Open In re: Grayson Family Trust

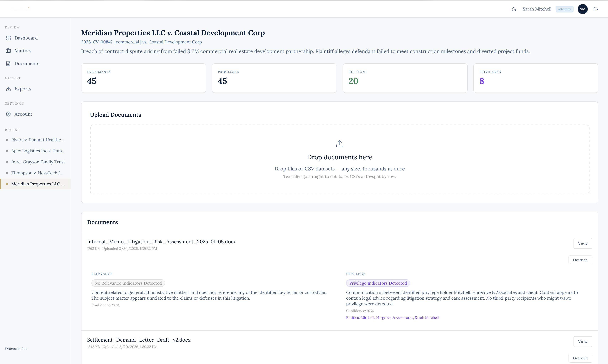(x=38, y=162)
